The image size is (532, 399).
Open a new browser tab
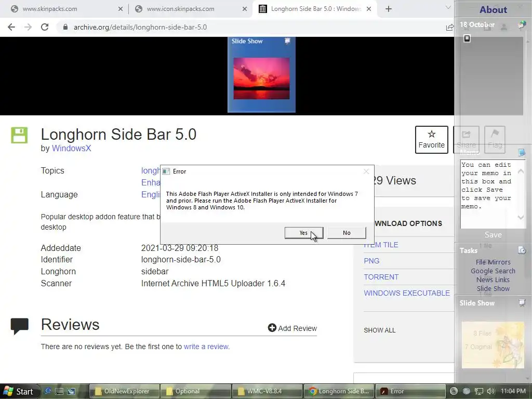[x=389, y=9]
